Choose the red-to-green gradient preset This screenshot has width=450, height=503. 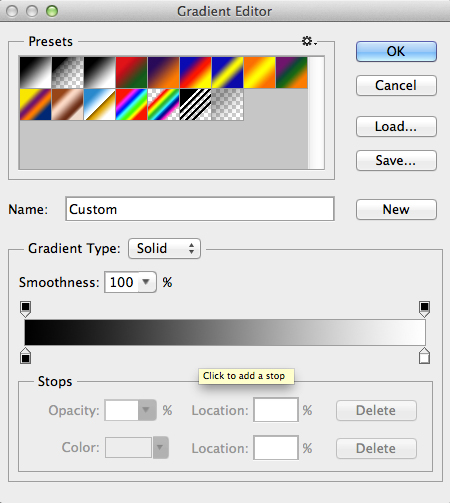[131, 72]
